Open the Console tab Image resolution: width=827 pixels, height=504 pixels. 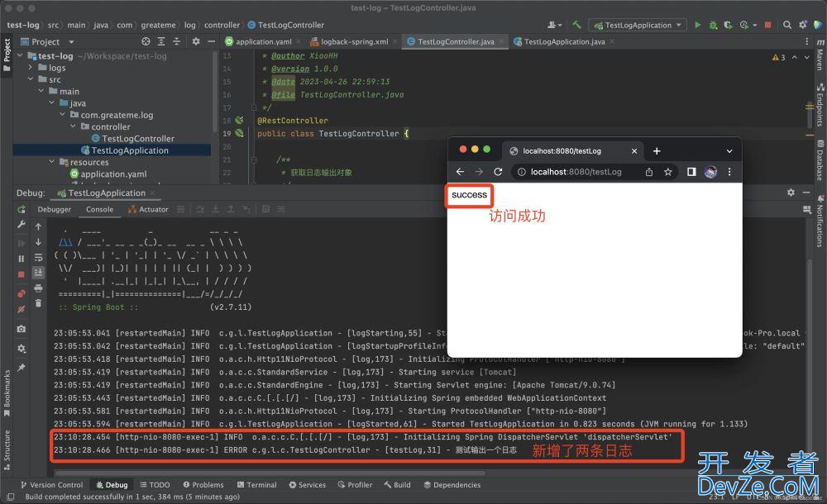point(100,209)
